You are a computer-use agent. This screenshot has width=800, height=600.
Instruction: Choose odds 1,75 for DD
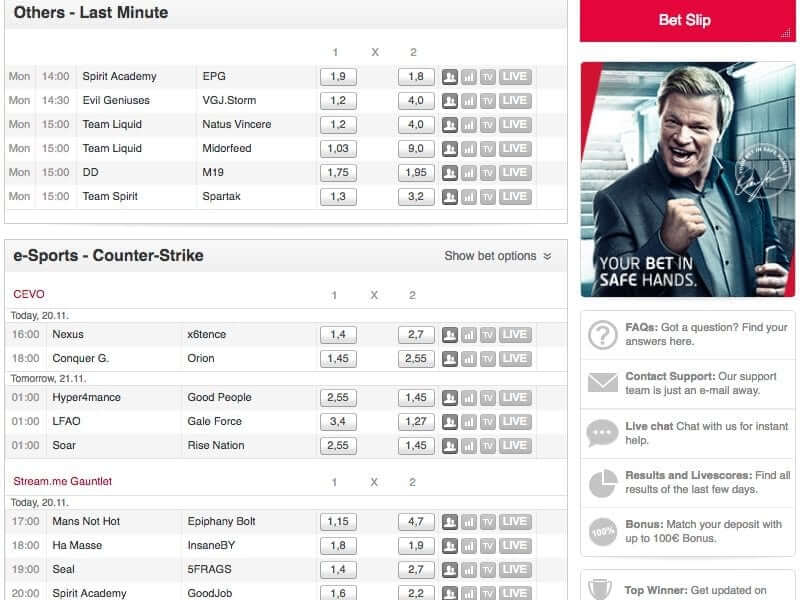coord(338,172)
